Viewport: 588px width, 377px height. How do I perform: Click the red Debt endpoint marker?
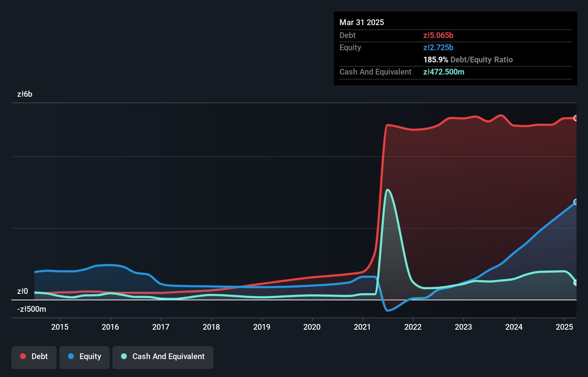tap(576, 118)
